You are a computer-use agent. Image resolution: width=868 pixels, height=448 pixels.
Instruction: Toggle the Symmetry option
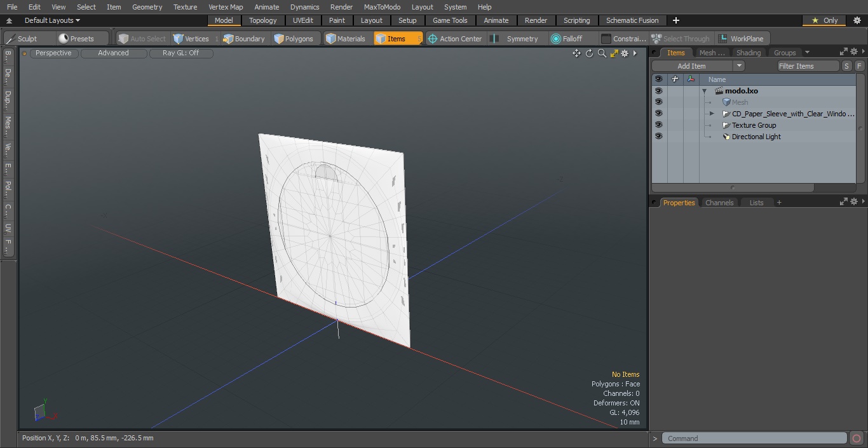pyautogui.click(x=515, y=39)
